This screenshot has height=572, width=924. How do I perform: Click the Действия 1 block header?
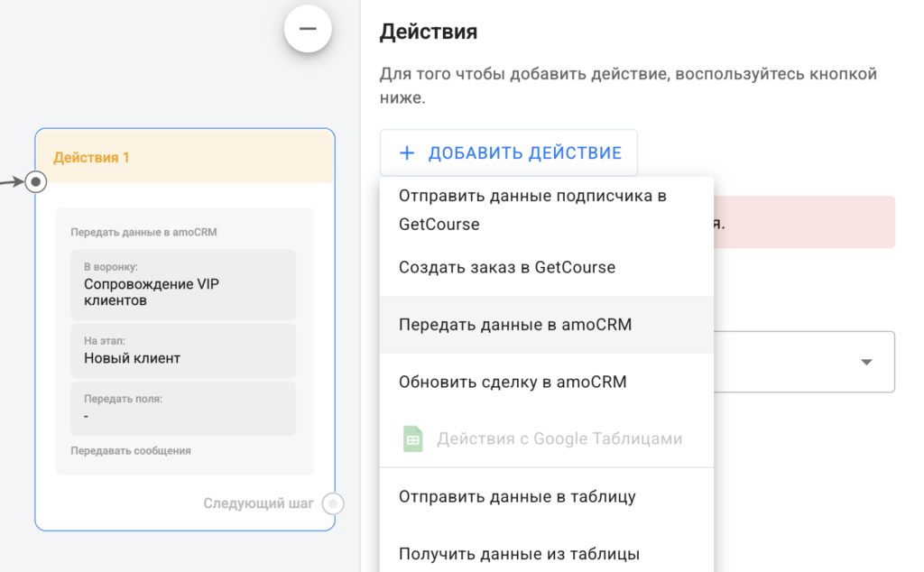184,157
